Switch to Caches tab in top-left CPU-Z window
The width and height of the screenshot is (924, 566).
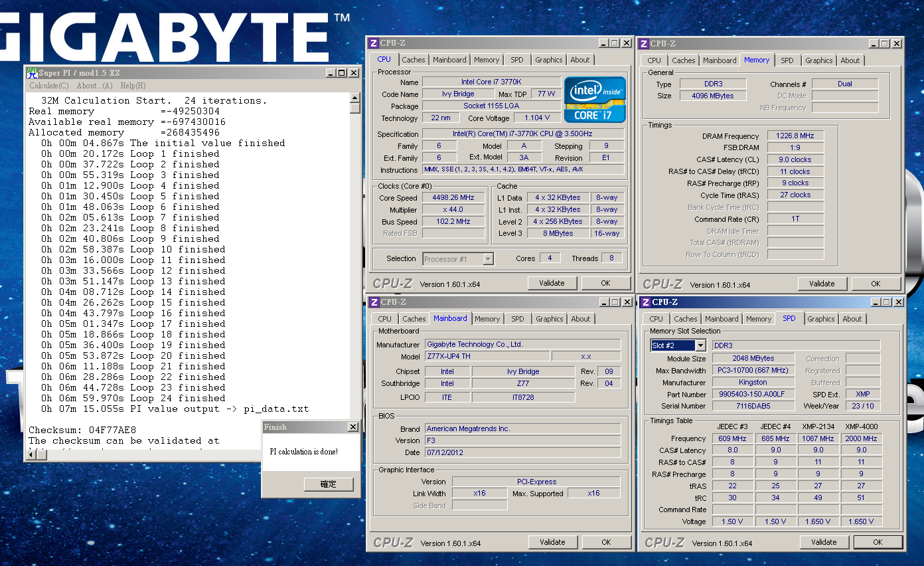(x=413, y=60)
